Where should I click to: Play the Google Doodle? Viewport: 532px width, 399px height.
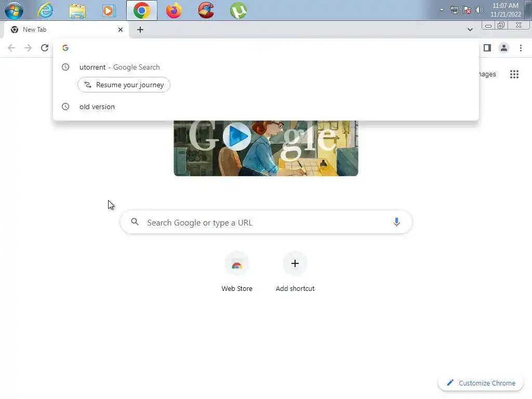(x=237, y=136)
